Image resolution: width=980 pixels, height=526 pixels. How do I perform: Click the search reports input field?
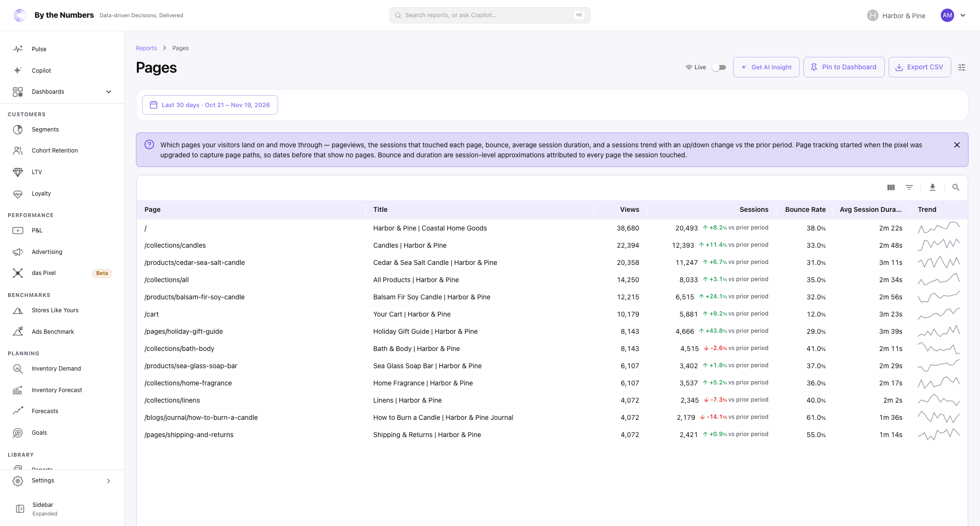(x=490, y=15)
